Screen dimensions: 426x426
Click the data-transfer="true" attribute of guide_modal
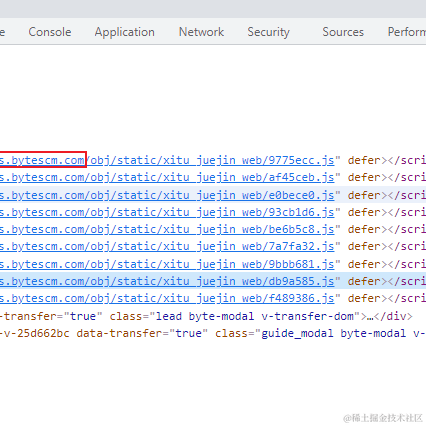click(142, 333)
